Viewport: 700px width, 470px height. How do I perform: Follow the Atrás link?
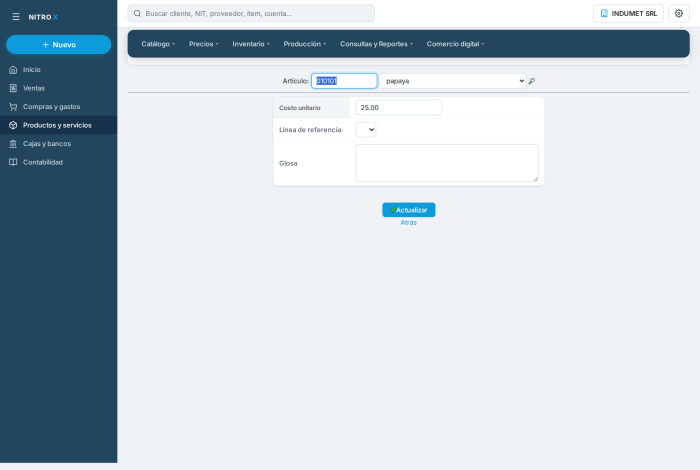click(x=408, y=222)
